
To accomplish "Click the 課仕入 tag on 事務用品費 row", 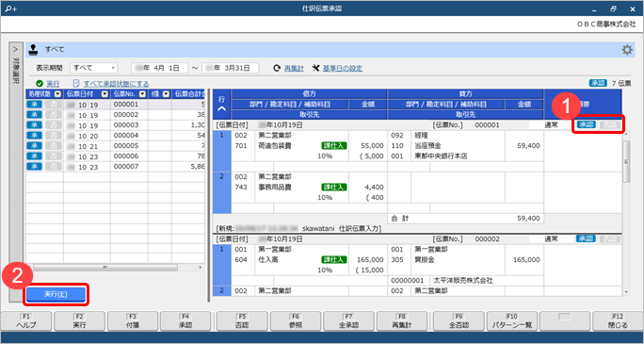I will [x=334, y=187].
